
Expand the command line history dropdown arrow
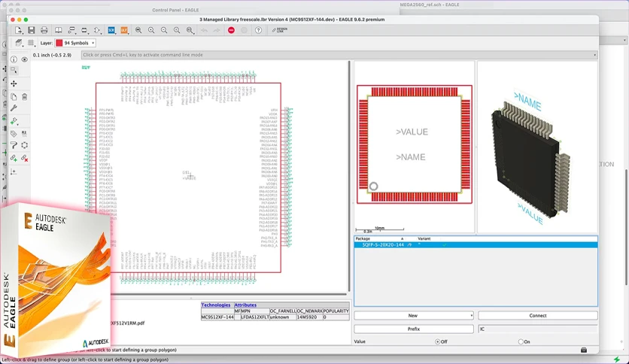coord(594,55)
